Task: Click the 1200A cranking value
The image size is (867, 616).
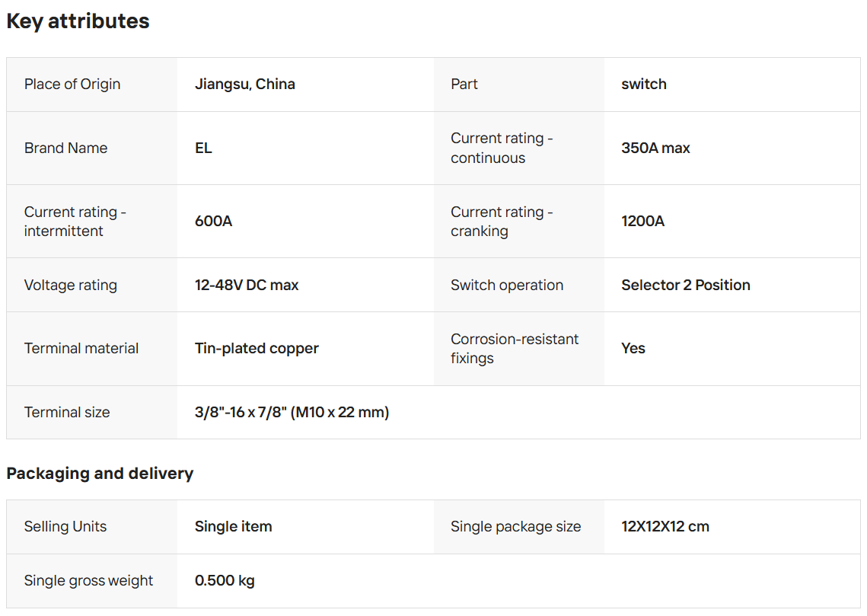Action: point(642,222)
